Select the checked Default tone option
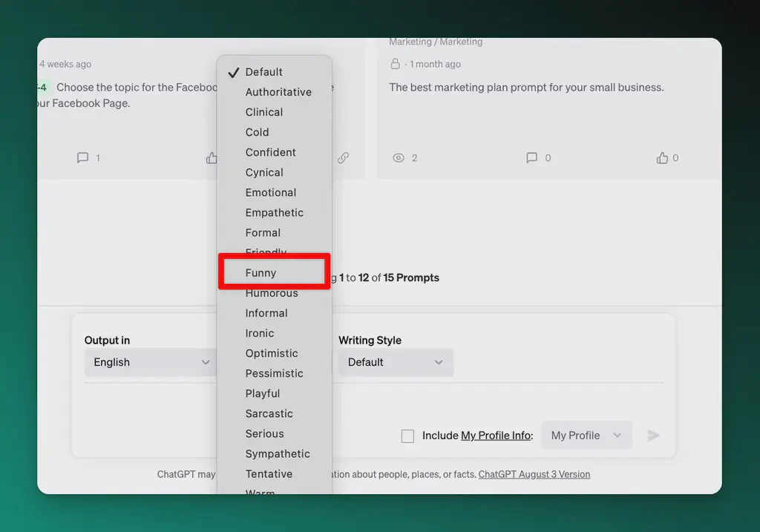 click(x=264, y=72)
